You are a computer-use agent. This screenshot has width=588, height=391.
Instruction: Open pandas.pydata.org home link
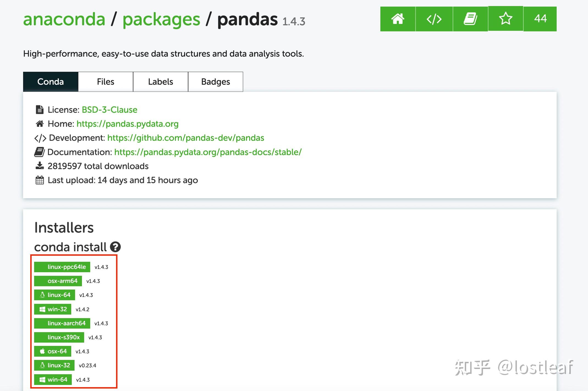pyautogui.click(x=127, y=124)
